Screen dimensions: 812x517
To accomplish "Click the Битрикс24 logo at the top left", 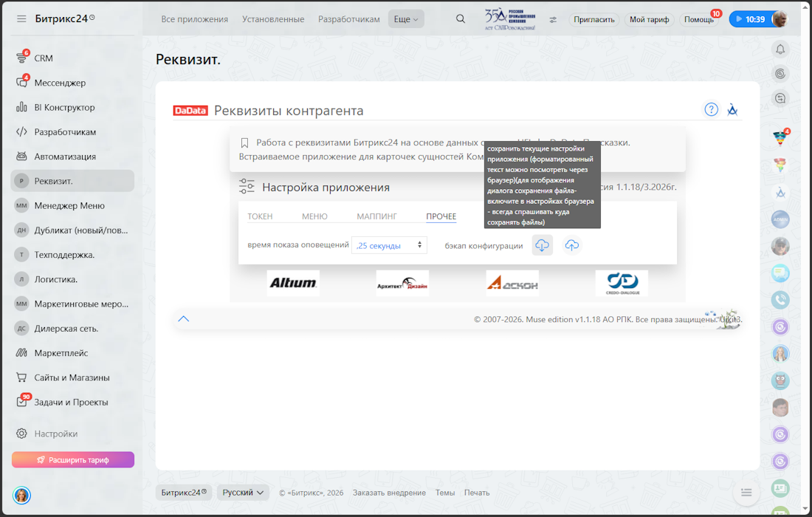I will [64, 18].
